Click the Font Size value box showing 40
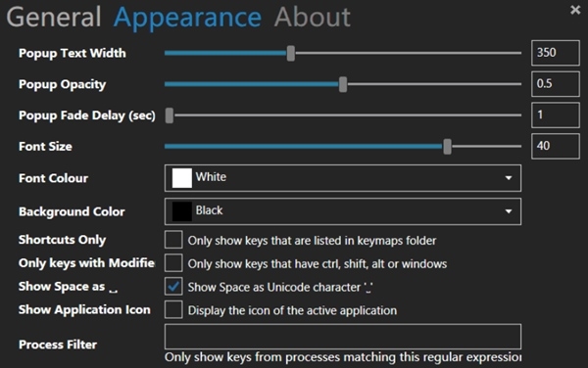The width and height of the screenshot is (588, 368). [556, 146]
